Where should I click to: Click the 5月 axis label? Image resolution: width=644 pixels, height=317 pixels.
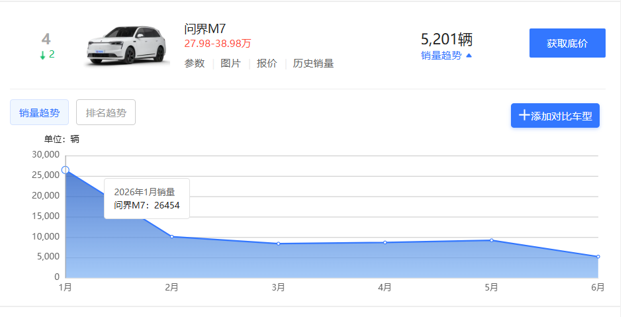click(491, 287)
